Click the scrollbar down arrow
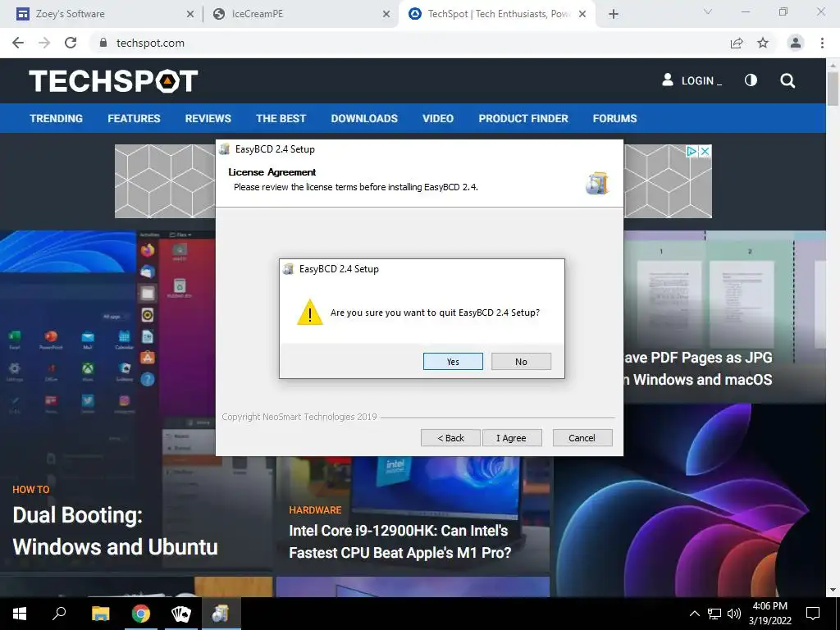 pos(833,590)
